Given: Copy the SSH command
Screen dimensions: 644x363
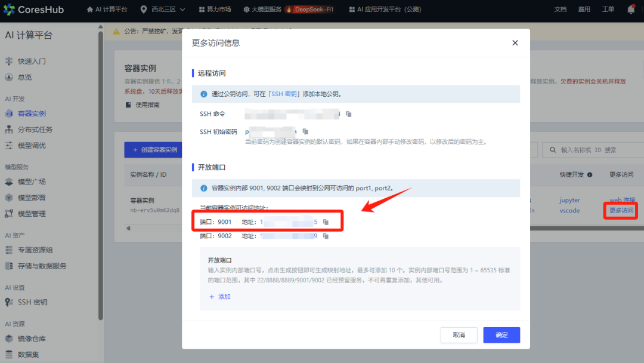Looking at the screenshot, I should [x=349, y=114].
